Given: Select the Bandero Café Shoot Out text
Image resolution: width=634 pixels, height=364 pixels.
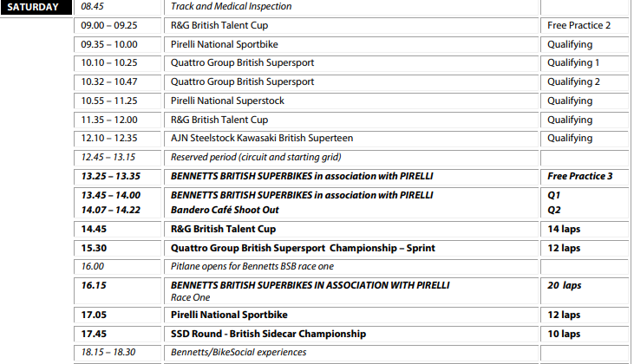Looking at the screenshot, I should point(225,210).
